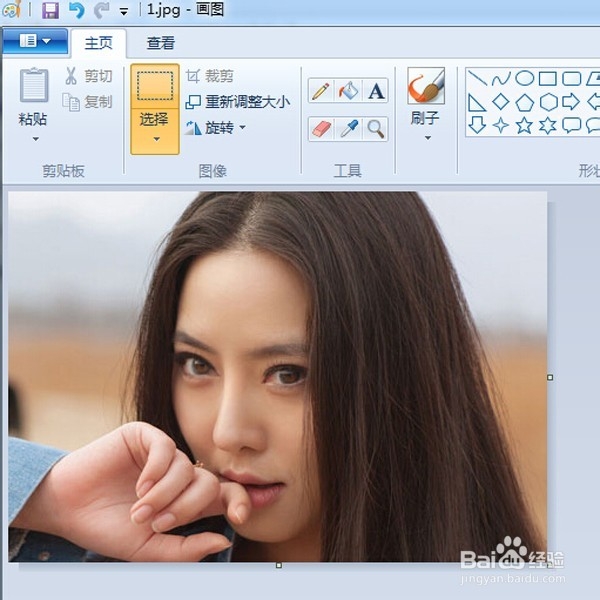Select the Rounded rectangular callout shape
The image size is (600, 600).
pos(572,125)
